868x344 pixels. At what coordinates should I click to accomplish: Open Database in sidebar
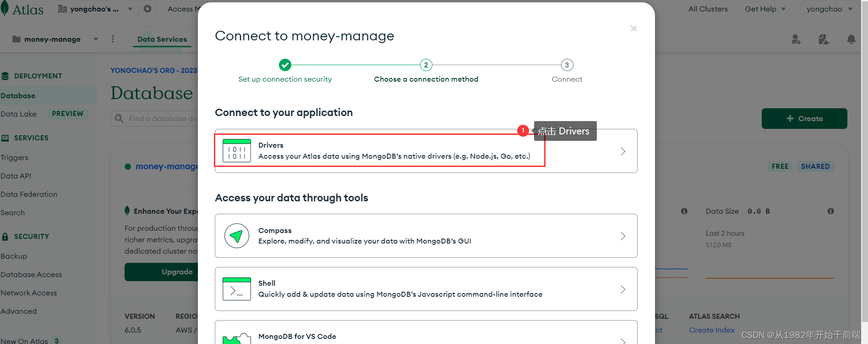coord(18,95)
